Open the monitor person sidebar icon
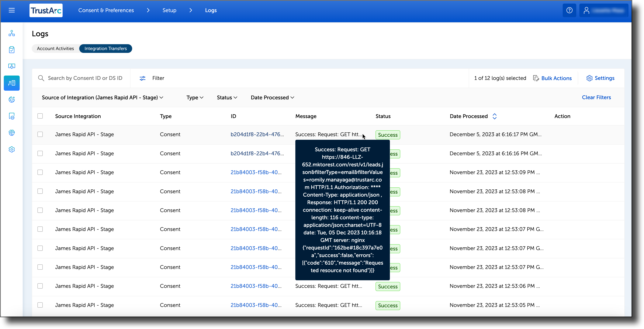644x329 pixels. coord(12,66)
